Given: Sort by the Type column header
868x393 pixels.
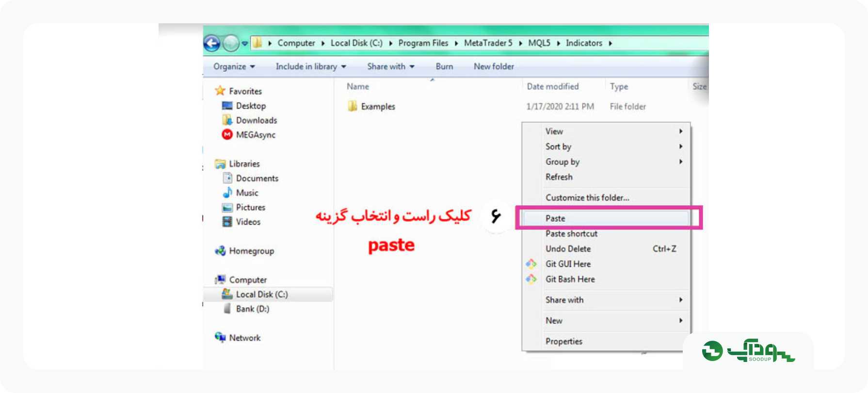Looking at the screenshot, I should click(619, 86).
